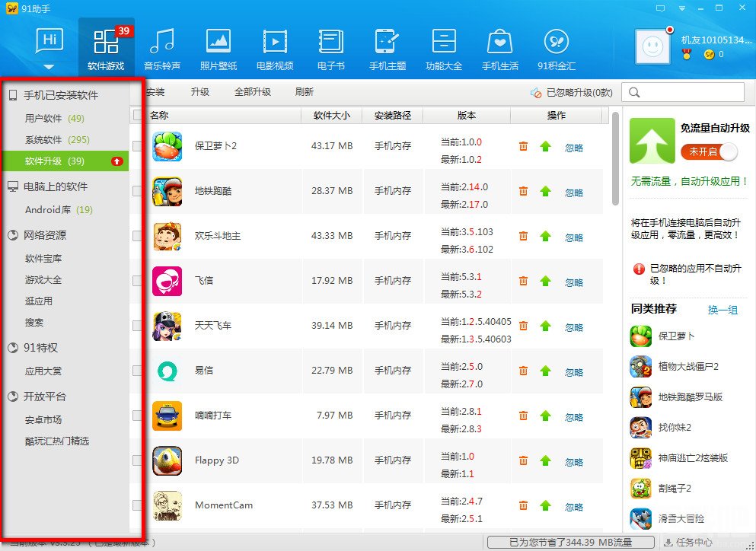Toggle 免流量自动升级 switch on
The height and width of the screenshot is (551, 756).
710,152
